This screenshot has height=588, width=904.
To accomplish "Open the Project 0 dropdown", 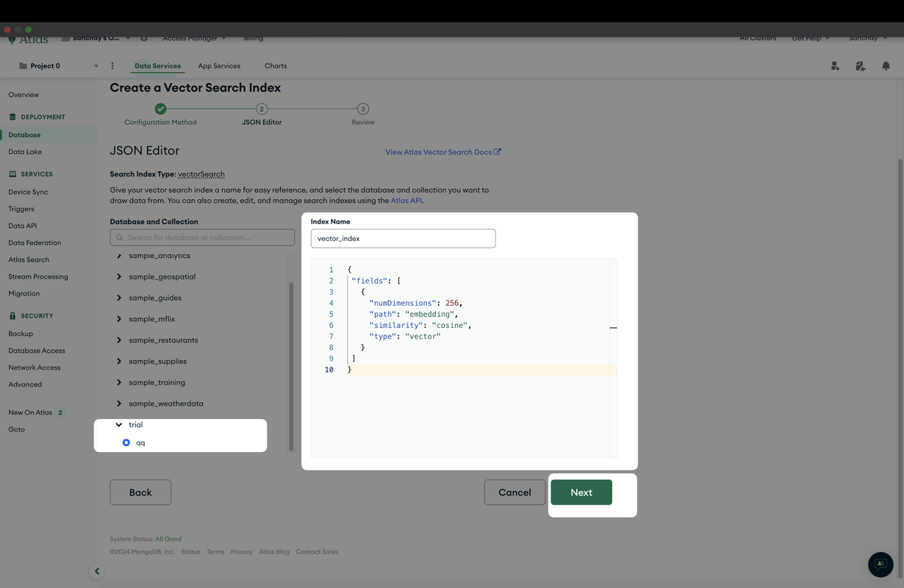I will pos(59,66).
